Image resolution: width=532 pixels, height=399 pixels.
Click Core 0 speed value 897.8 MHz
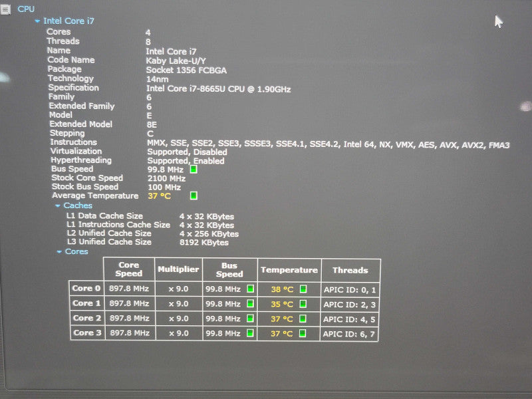point(129,289)
